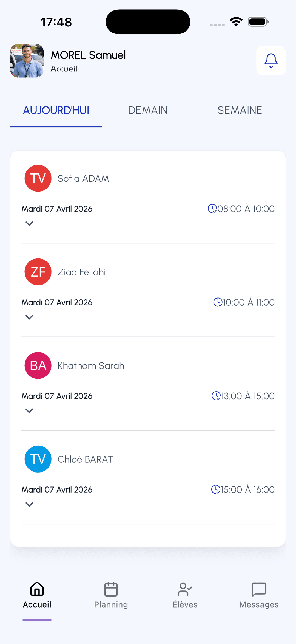
Task: Switch to the SEMAINE tab
Action: coord(240,110)
